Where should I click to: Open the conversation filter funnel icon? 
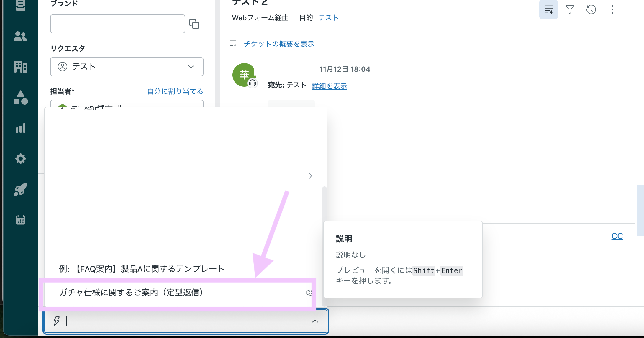click(x=570, y=9)
